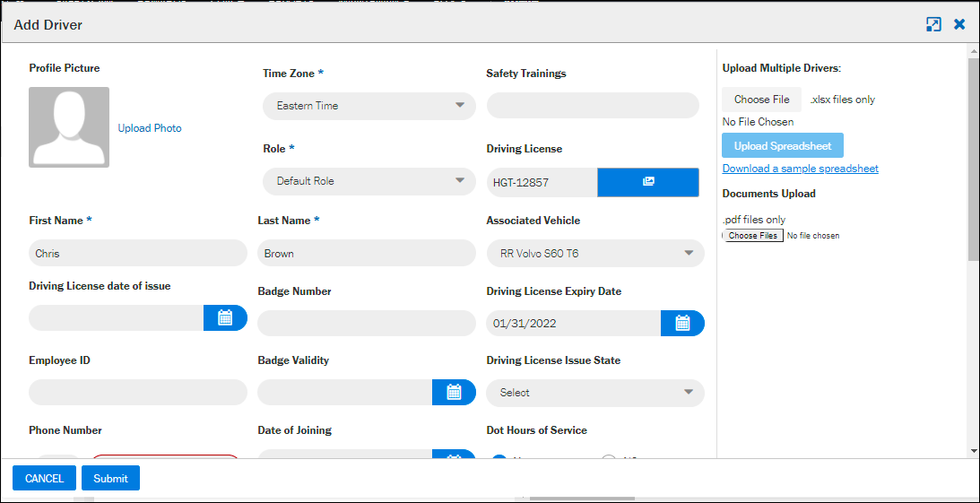Open Driving License Issue State dropdown
Image resolution: width=980 pixels, height=503 pixels.
coord(595,393)
